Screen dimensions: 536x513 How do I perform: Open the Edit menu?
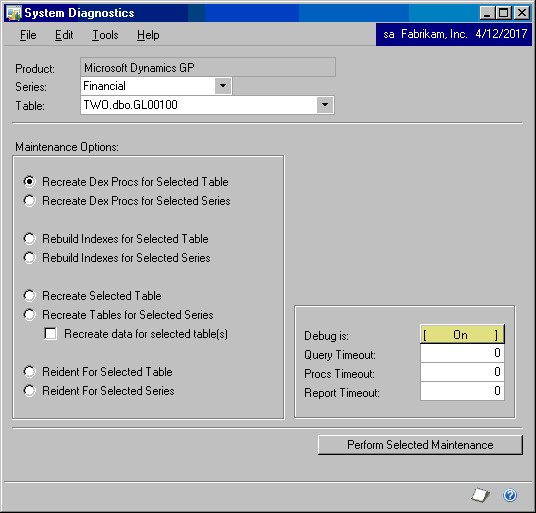click(64, 35)
